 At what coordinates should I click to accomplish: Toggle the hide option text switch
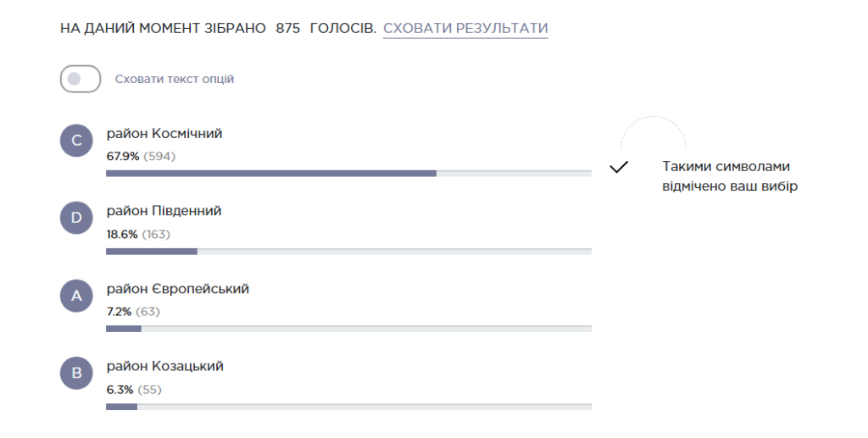(x=81, y=79)
